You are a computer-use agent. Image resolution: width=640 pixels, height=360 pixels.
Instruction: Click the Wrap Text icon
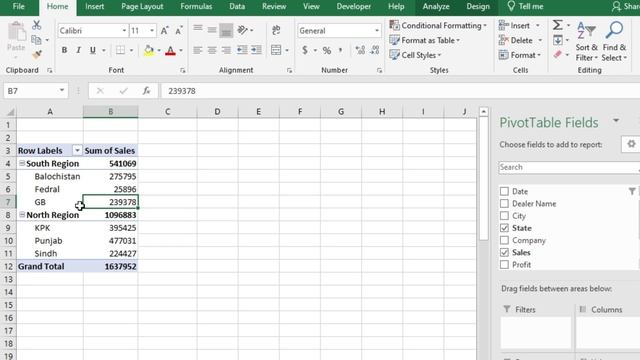click(276, 30)
